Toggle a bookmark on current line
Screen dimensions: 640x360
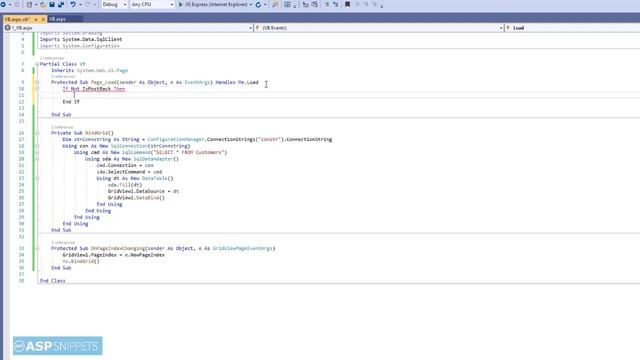tap(347, 4)
